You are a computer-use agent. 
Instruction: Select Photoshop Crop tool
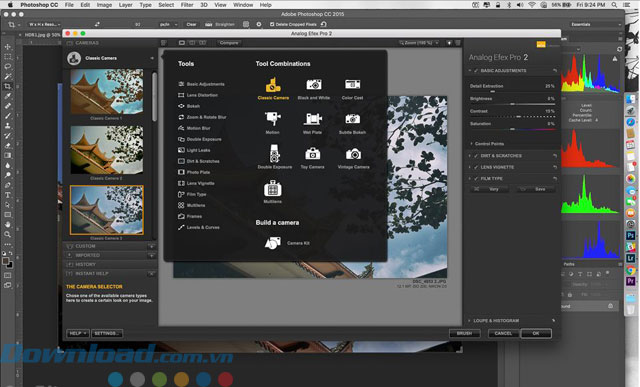(x=8, y=86)
